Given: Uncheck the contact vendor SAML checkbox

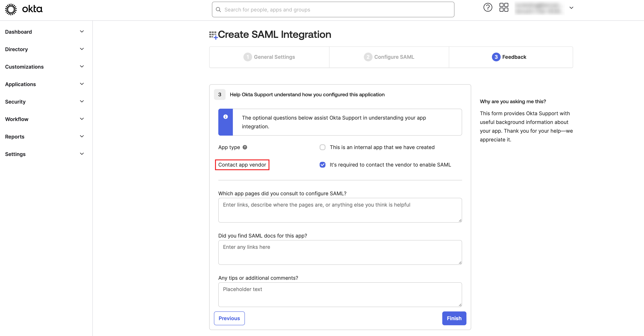Looking at the screenshot, I should (x=323, y=165).
